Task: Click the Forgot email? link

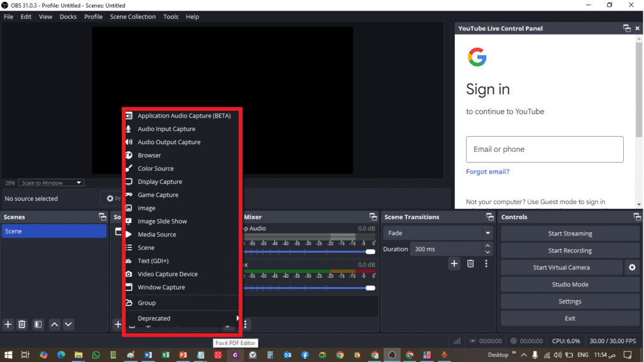Action: (487, 171)
